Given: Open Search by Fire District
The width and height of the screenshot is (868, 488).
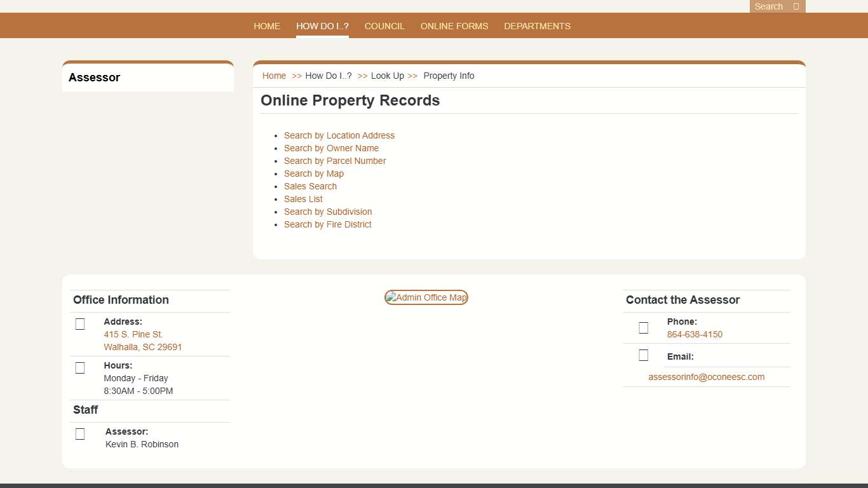Looking at the screenshot, I should (x=327, y=224).
